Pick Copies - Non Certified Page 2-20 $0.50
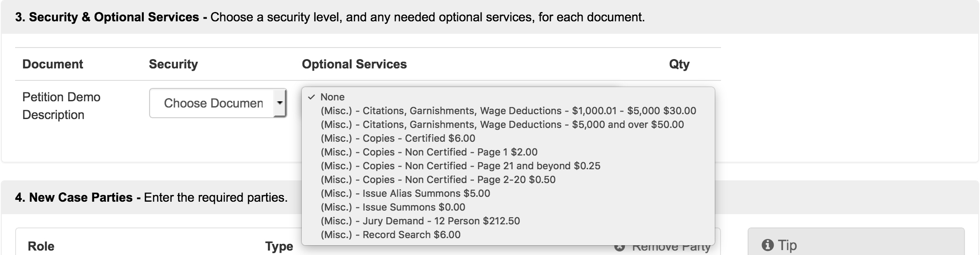 [508, 179]
